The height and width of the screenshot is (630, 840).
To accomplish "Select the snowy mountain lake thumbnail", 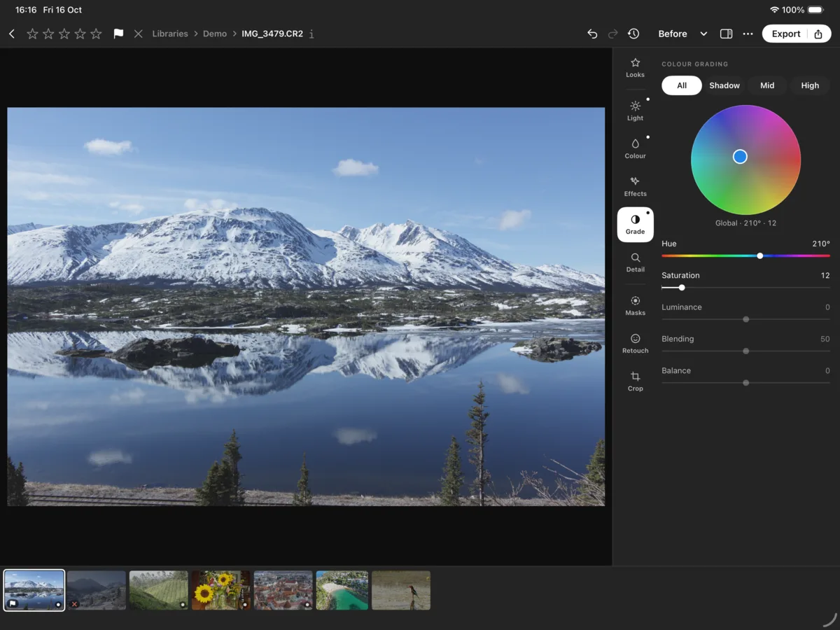I will point(34,590).
